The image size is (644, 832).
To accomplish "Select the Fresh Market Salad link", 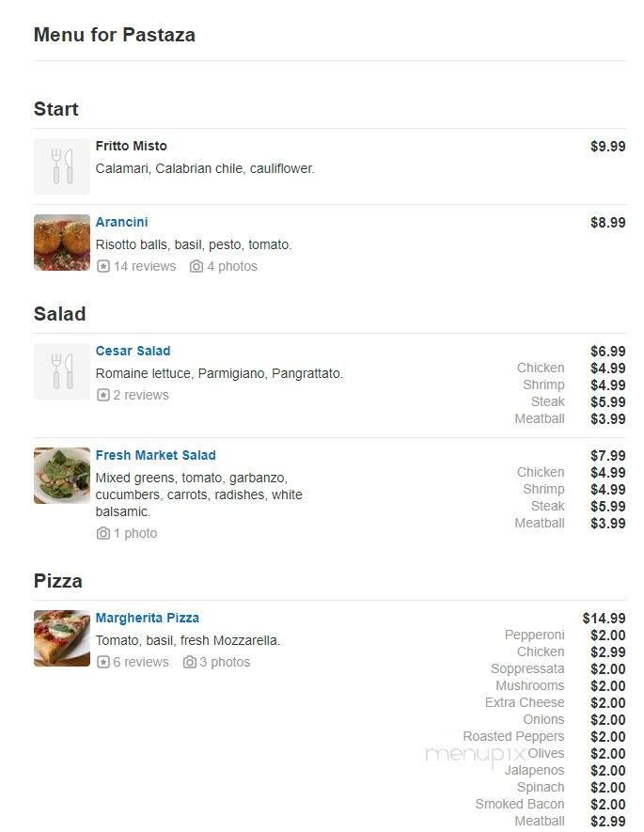I will [x=155, y=455].
